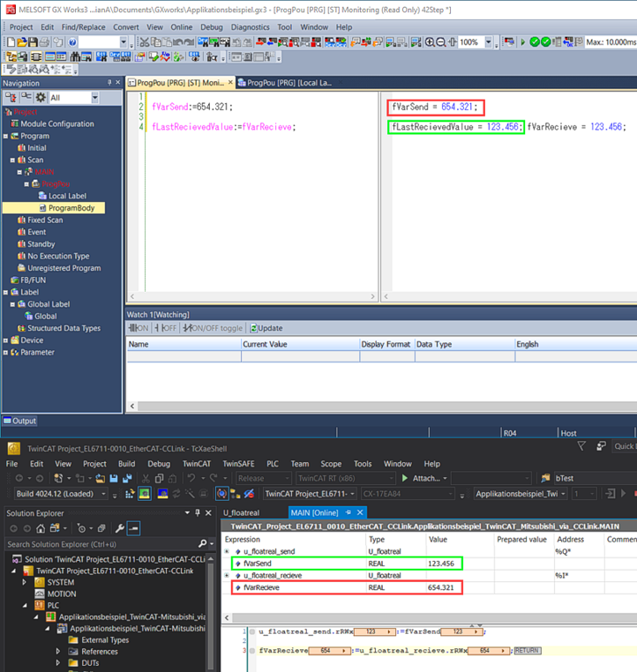The image size is (637, 672).
Task: Open the TwinSAFE menu in TcXaeShell
Action: [238, 464]
